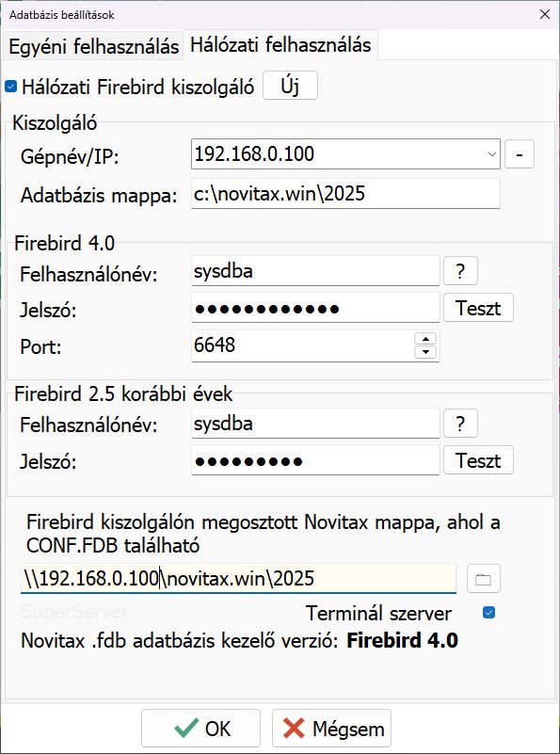Image resolution: width=560 pixels, height=754 pixels.
Task: Select the Hálózati felhasználás tab
Action: point(280,45)
